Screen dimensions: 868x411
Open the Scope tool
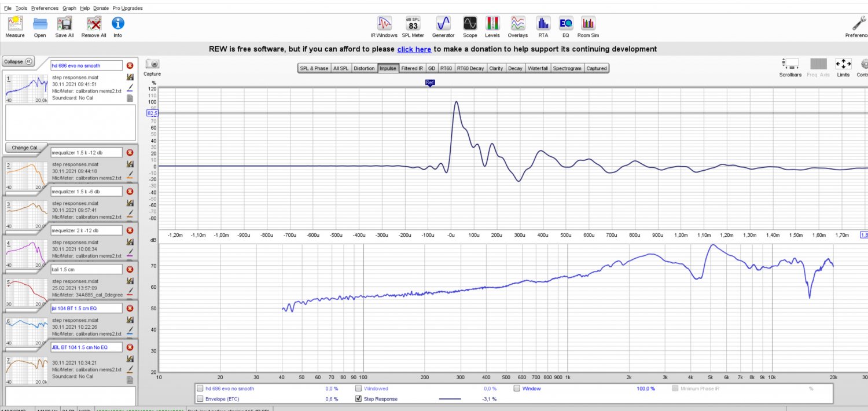(470, 27)
